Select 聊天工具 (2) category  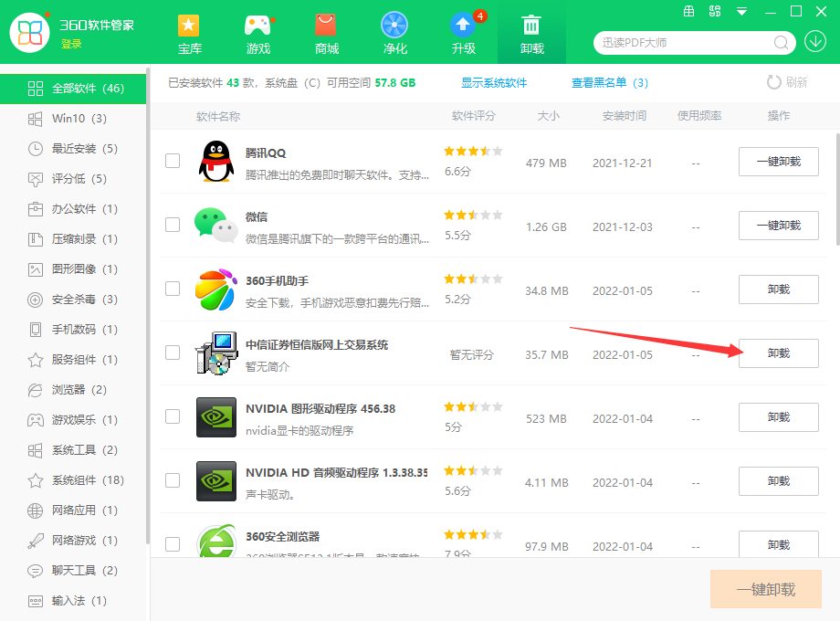coord(73,570)
